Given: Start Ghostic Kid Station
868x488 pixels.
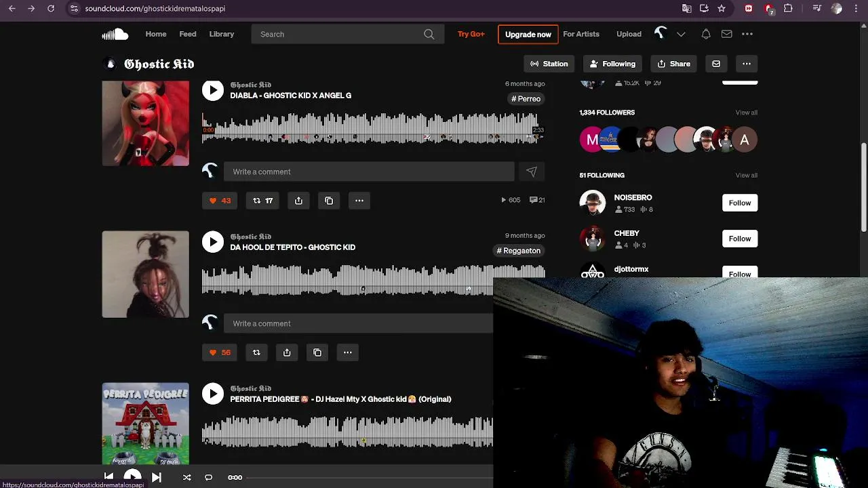Looking at the screenshot, I should [x=549, y=64].
